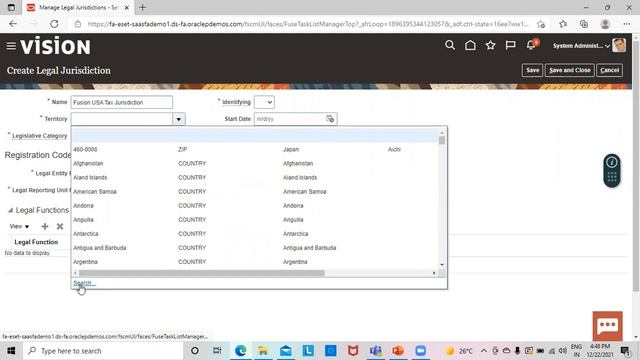The image size is (640, 360).
Task: Click dropdown list scroll up arrow
Action: click(x=442, y=133)
